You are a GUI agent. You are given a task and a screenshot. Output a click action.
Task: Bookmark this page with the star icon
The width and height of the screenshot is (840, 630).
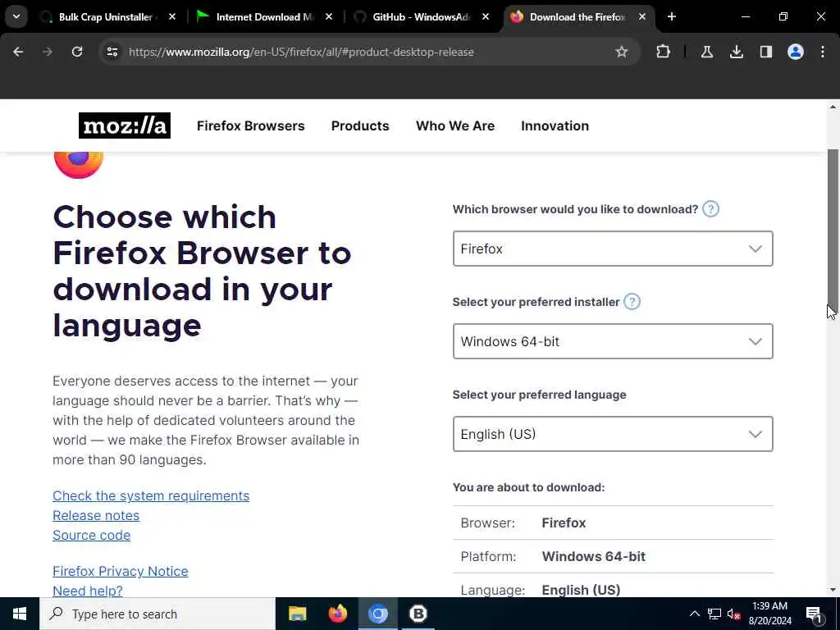[622, 52]
